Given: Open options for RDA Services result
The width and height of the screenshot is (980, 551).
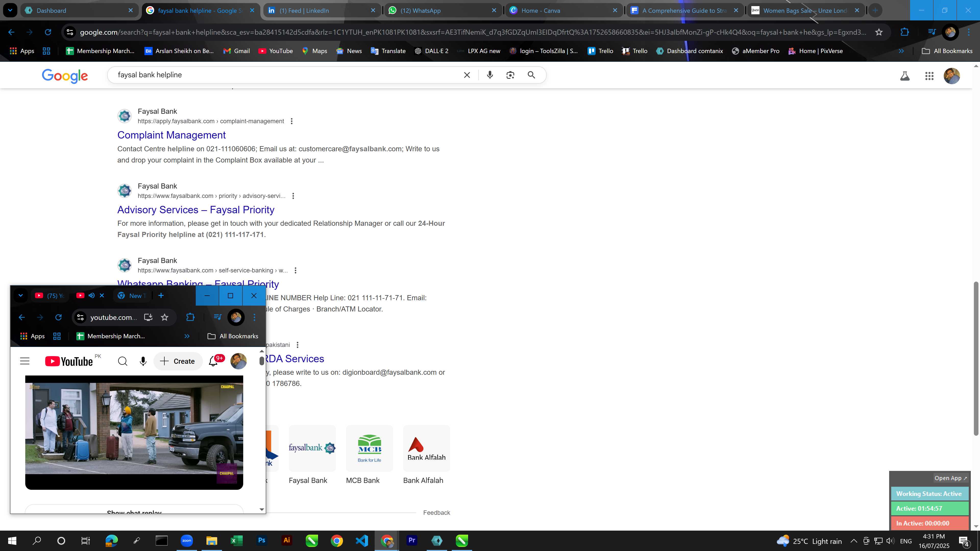Looking at the screenshot, I should pos(298,345).
